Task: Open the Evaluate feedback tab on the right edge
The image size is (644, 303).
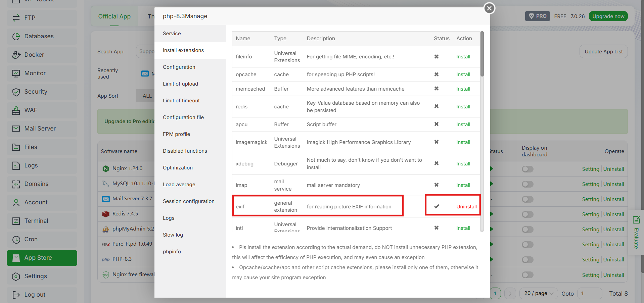Action: click(x=636, y=233)
